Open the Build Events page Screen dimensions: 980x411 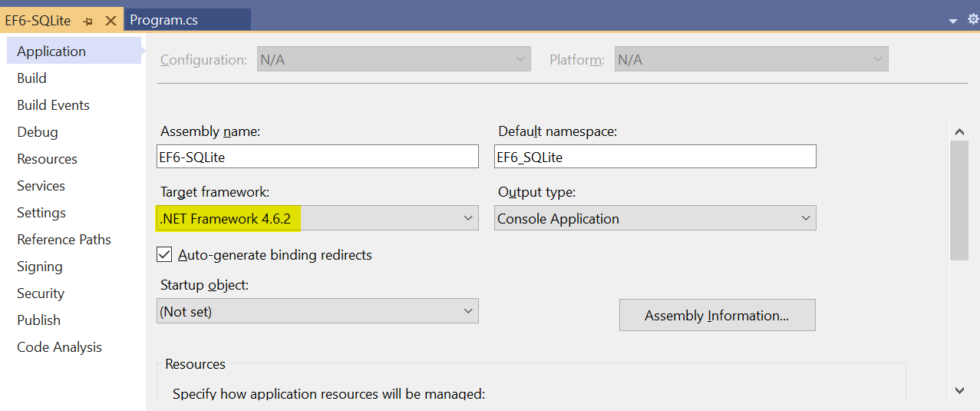pos(54,105)
